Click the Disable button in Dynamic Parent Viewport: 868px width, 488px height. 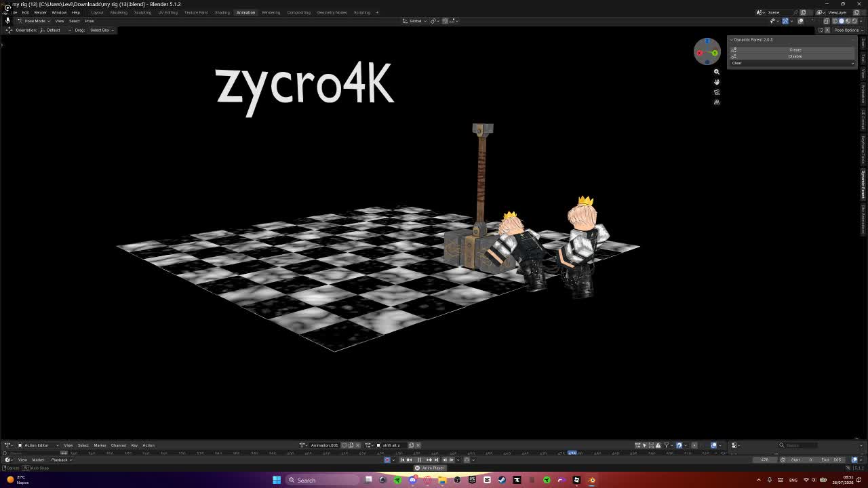795,56
